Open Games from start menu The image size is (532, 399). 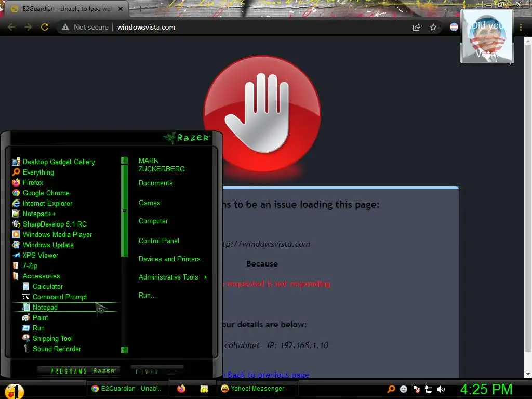tap(149, 203)
